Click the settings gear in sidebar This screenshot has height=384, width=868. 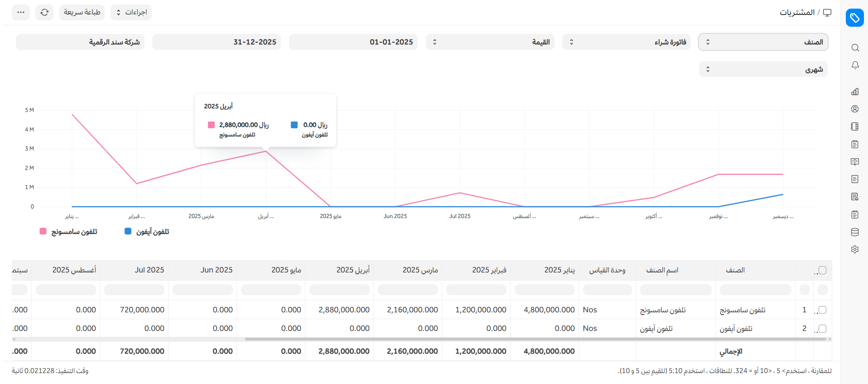[x=855, y=249]
